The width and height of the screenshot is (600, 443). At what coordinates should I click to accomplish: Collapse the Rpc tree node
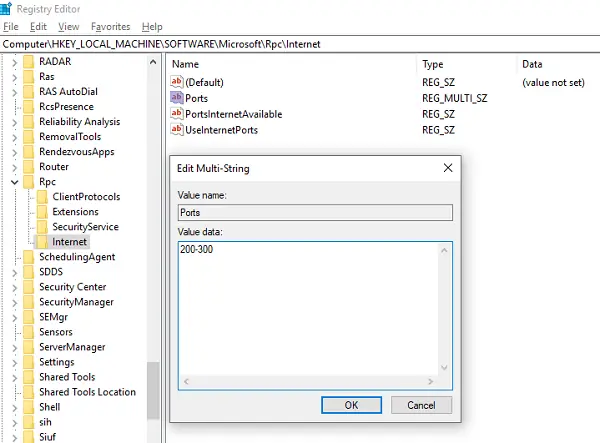coord(13,182)
